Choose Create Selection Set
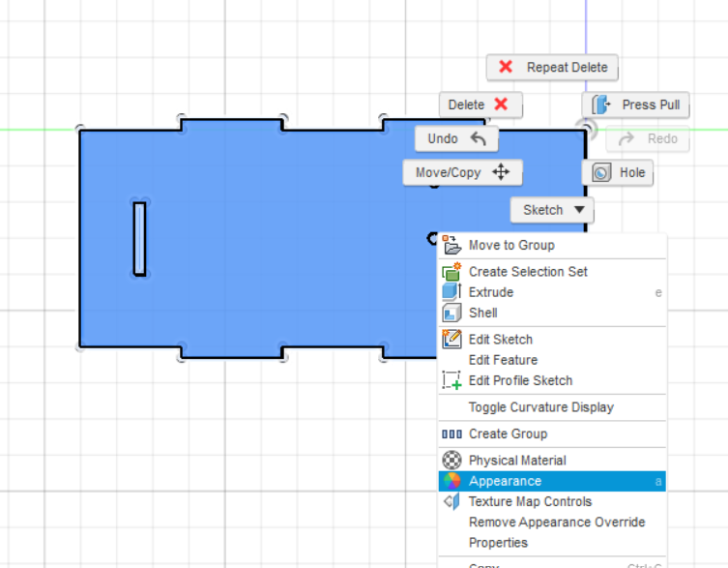Screen dimensions: 728x568 click(552, 272)
